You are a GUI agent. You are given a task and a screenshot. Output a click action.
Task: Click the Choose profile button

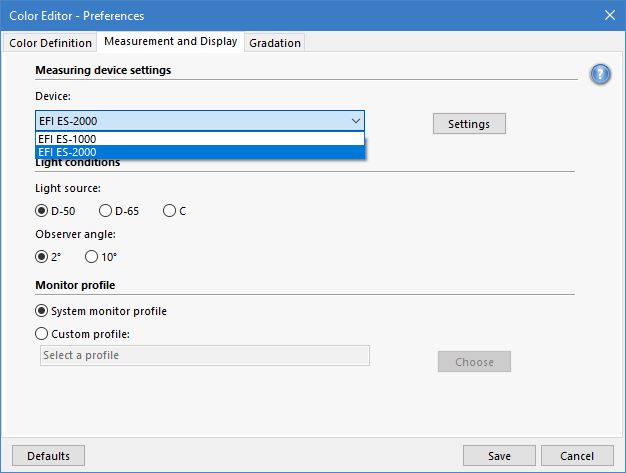pos(474,362)
